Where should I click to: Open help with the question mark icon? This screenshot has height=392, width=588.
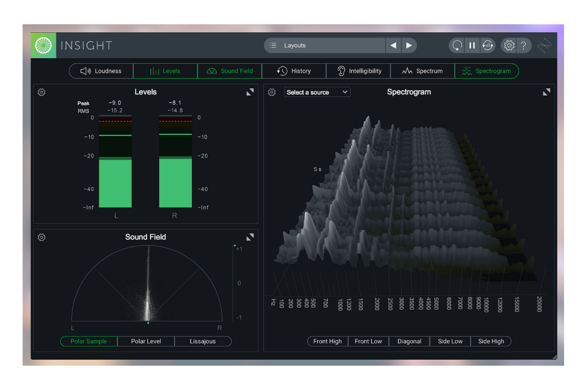pyautogui.click(x=523, y=46)
